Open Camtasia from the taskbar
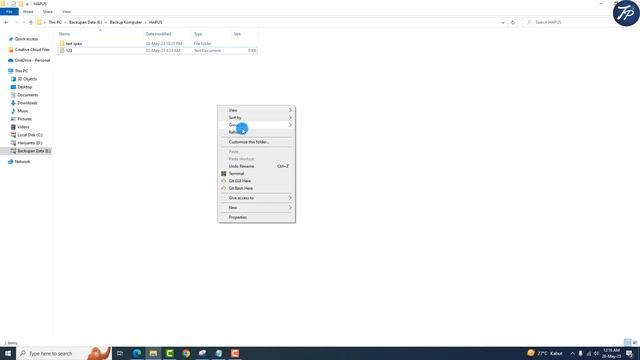The width and height of the screenshot is (640, 360). [169, 353]
